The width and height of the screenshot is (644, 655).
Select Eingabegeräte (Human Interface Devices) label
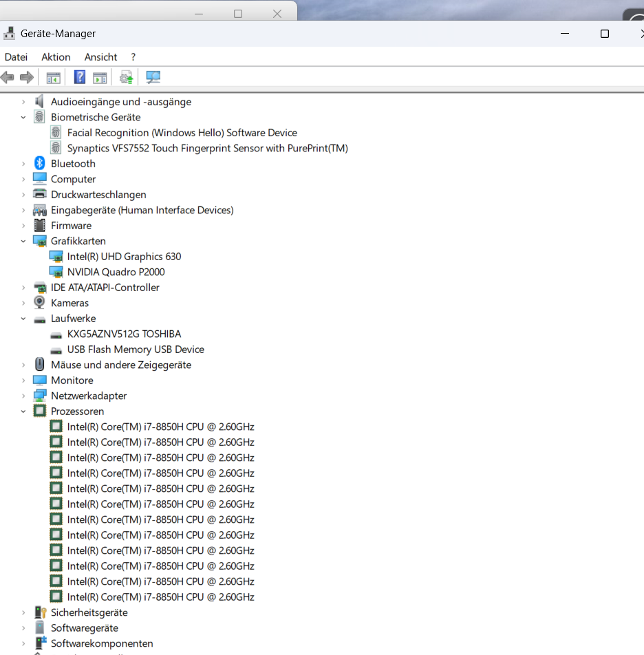click(x=142, y=210)
